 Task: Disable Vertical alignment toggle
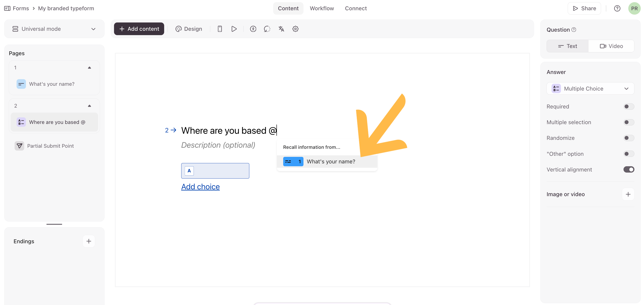coord(629,170)
